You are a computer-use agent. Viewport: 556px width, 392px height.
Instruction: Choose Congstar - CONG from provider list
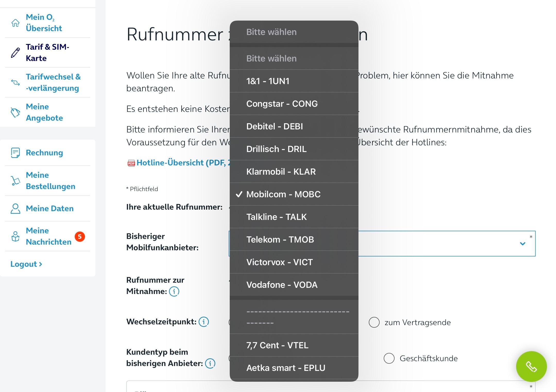(x=294, y=104)
